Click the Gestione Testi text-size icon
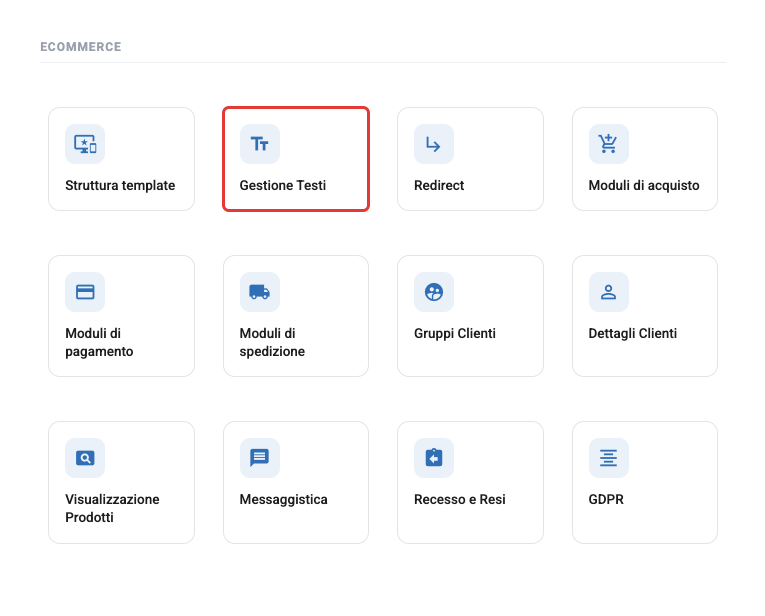Image resolution: width=765 pixels, height=616 pixels. 260,144
